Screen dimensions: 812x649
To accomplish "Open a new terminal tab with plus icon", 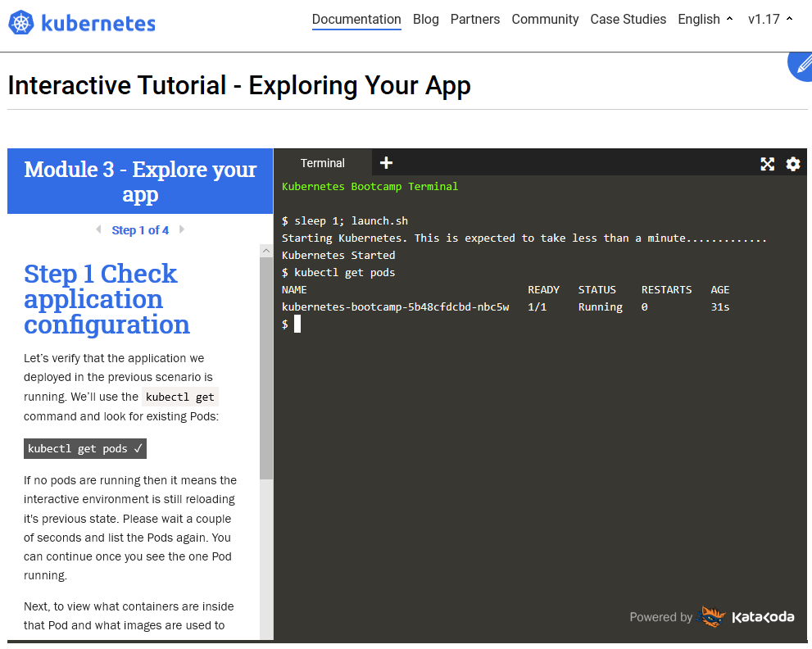I will (387, 163).
